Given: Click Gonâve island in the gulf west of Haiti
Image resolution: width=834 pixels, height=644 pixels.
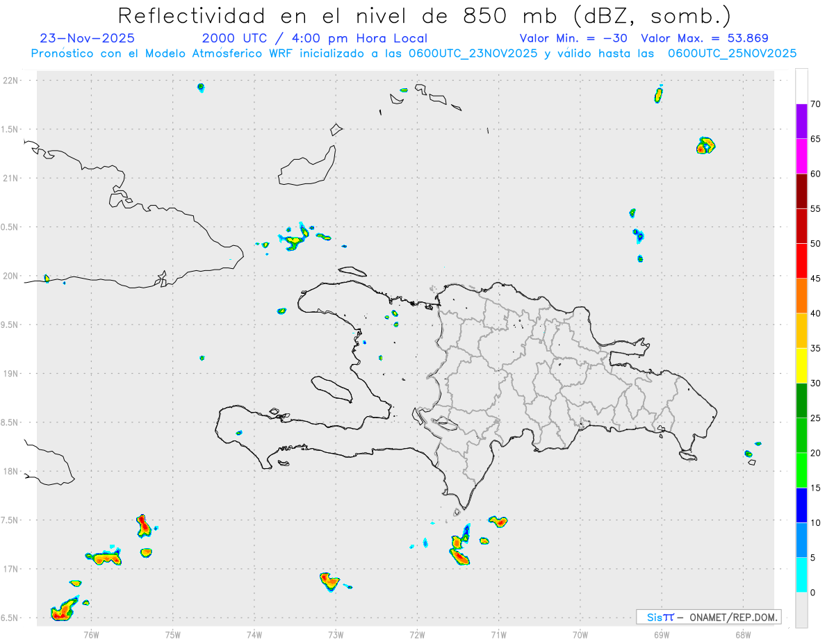Looking at the screenshot, I should click(x=331, y=389).
